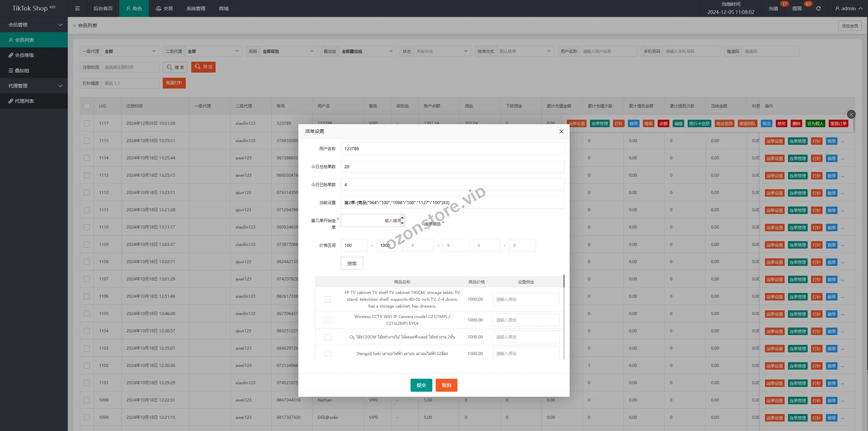Click the round dark close icon above action row
This screenshot has height=431, width=868.
[851, 114]
